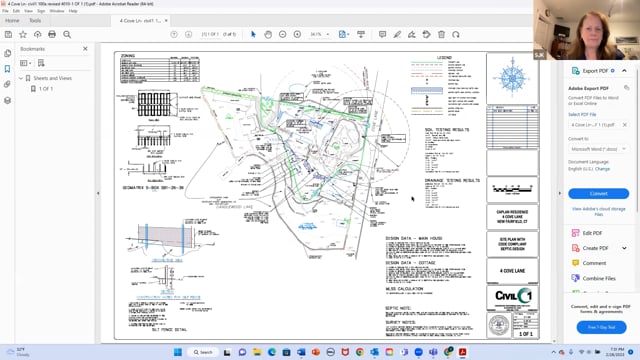
Task: Go to previous page arrow icon
Action: coord(174,35)
